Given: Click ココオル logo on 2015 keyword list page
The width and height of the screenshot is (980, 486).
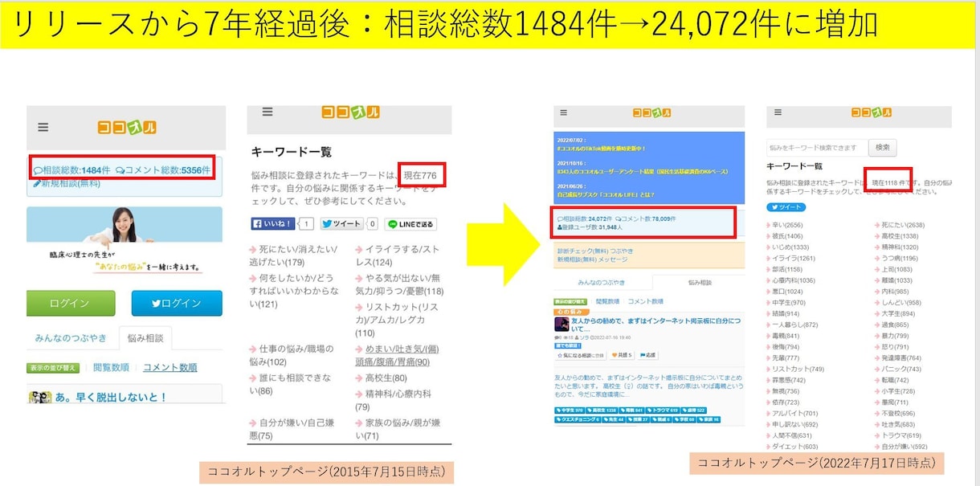Looking at the screenshot, I should 350,112.
